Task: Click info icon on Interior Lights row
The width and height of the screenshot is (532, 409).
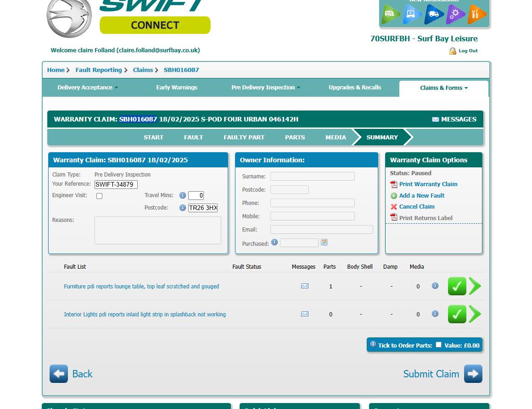Action: [x=435, y=314]
